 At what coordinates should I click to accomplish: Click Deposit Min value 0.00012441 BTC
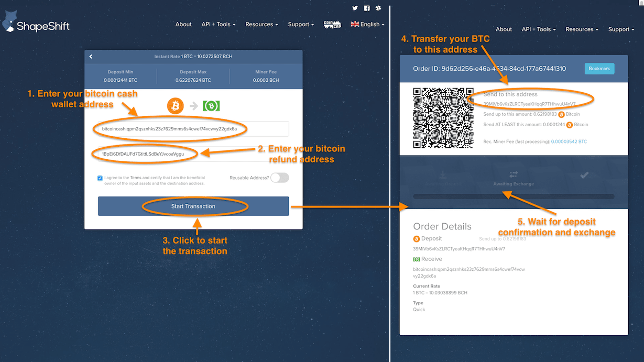[121, 80]
